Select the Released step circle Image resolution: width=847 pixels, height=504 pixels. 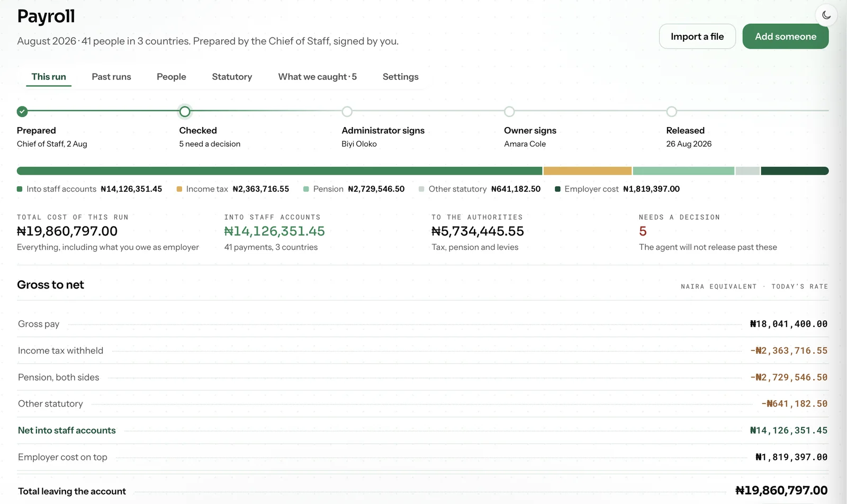pyautogui.click(x=672, y=111)
